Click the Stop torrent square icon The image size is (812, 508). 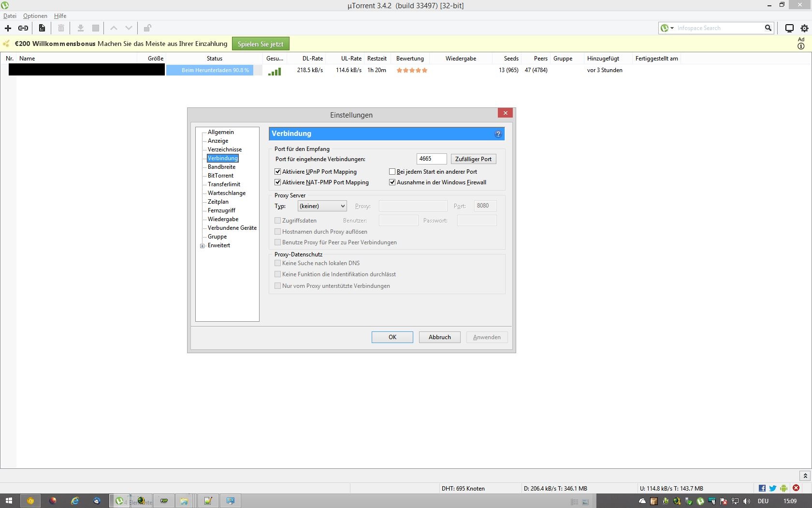click(x=96, y=28)
